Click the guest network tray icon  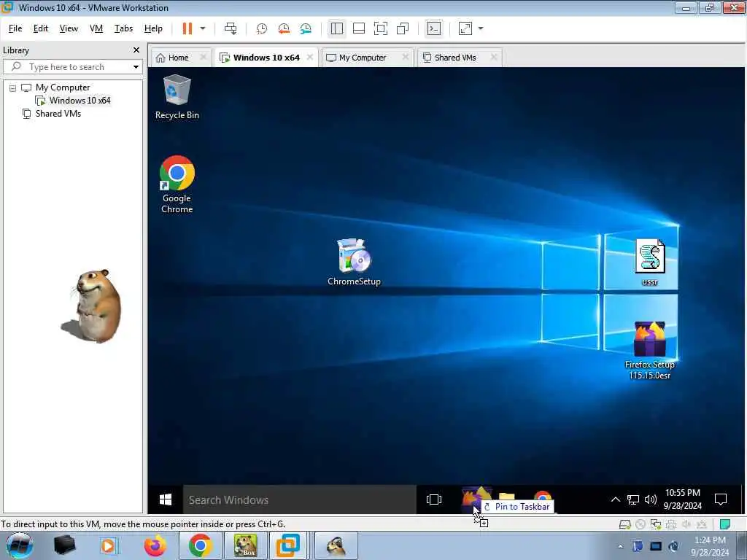(632, 499)
